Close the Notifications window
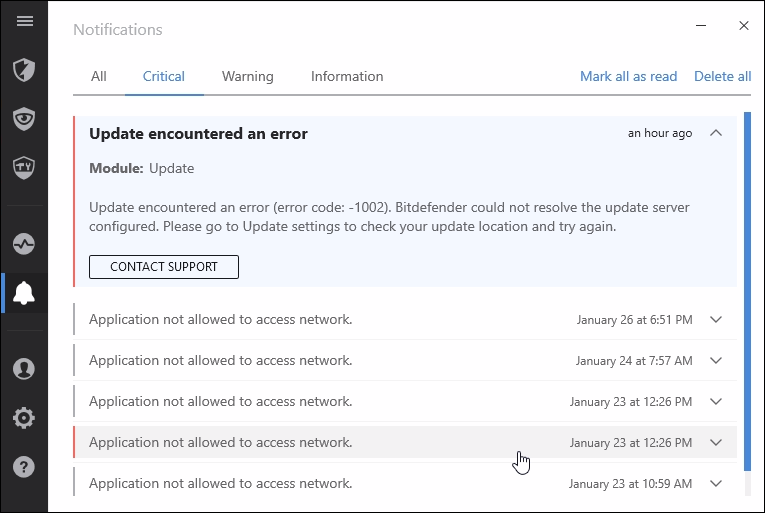 click(x=744, y=25)
